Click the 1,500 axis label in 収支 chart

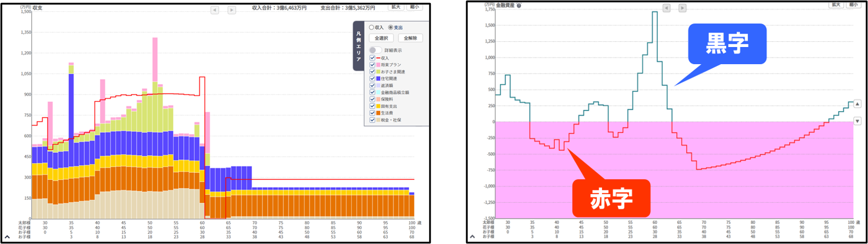[x=25, y=12]
